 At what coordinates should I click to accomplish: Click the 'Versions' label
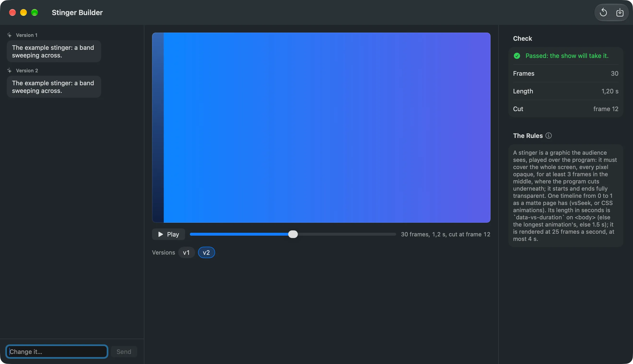[164, 252]
